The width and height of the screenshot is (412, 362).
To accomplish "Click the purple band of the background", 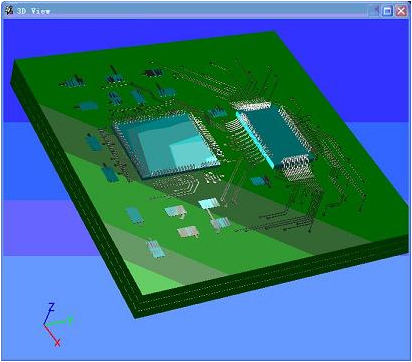I will (x=50, y=227).
